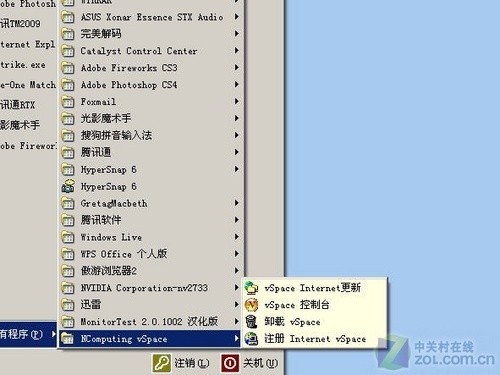
Task: Click the text GretagMacbeth
Action: [x=114, y=203]
